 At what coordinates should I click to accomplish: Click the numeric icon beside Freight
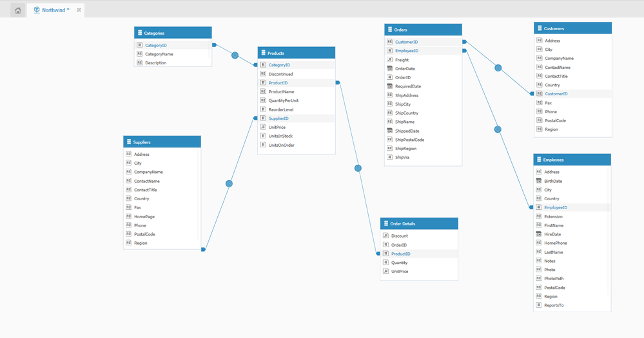coord(390,59)
